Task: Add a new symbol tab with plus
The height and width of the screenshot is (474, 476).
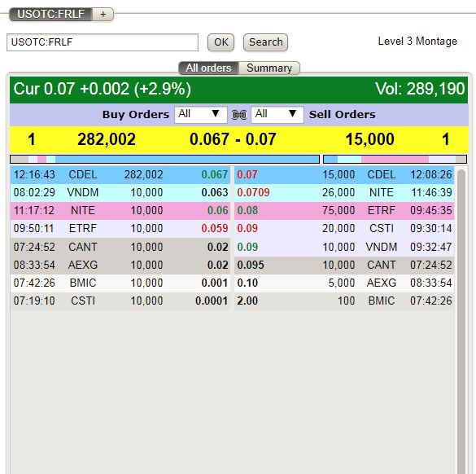Action: click(x=103, y=15)
